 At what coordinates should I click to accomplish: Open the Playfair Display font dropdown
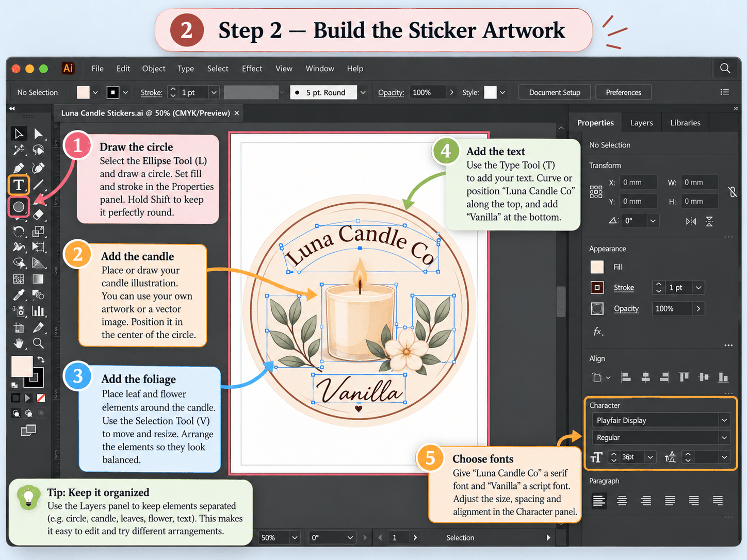point(724,420)
